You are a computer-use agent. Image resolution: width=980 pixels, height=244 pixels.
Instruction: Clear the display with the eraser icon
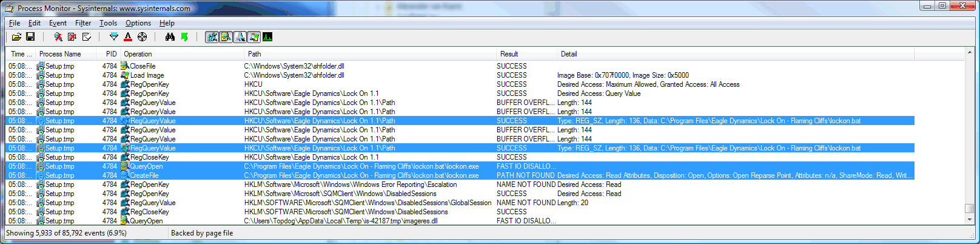87,37
